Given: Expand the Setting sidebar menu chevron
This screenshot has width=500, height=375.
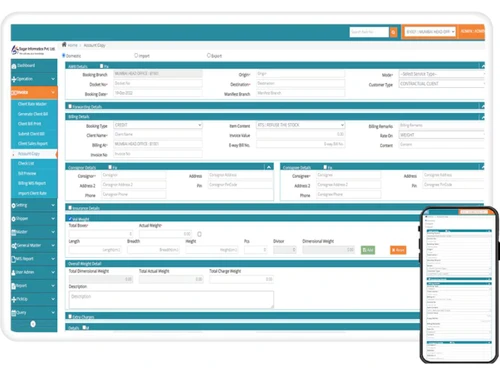Looking at the screenshot, I should [53, 205].
